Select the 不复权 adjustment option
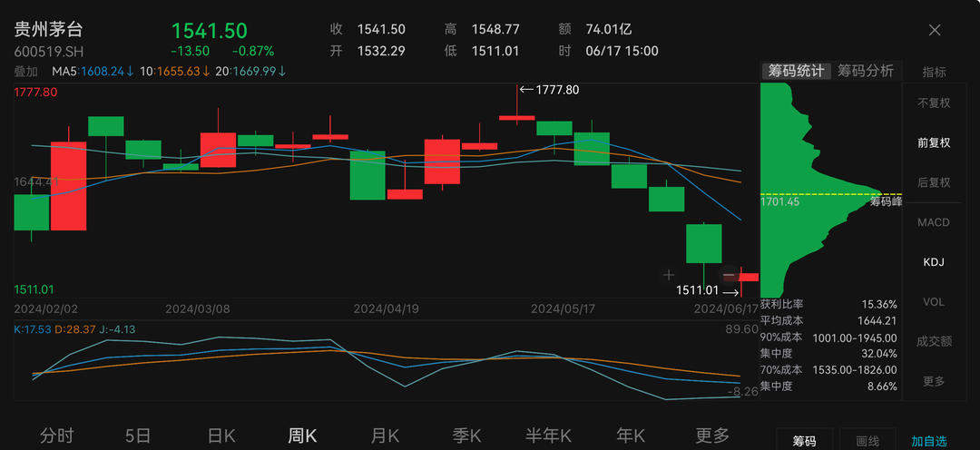Viewport: 980px width, 450px height. (x=934, y=103)
